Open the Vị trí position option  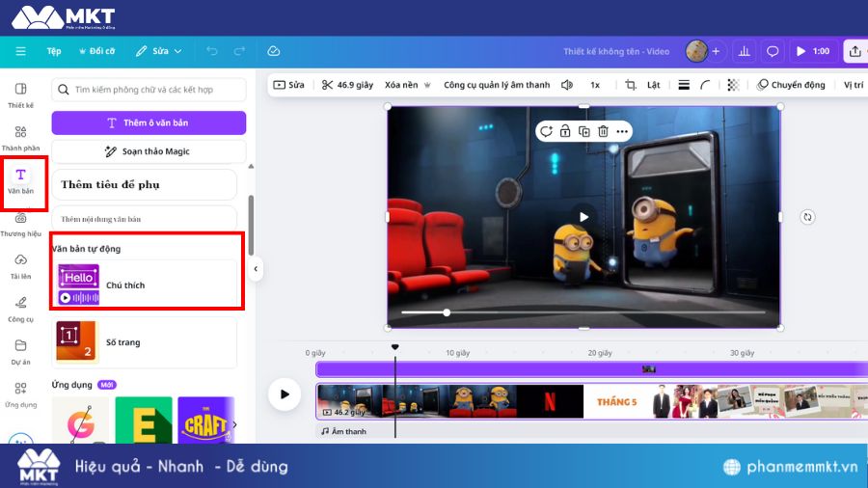tap(854, 85)
